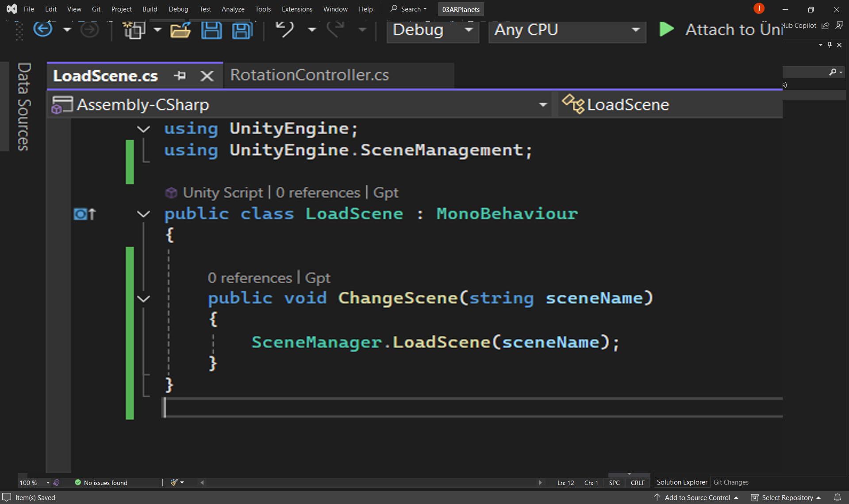Toggle pin on LoadScene.cs tab
The height and width of the screenshot is (504, 849).
click(x=180, y=76)
